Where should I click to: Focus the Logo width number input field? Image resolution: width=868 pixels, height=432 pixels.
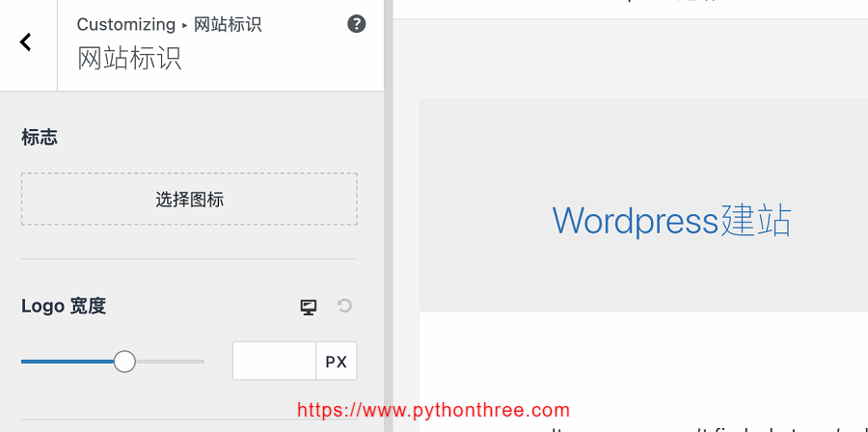tap(274, 362)
